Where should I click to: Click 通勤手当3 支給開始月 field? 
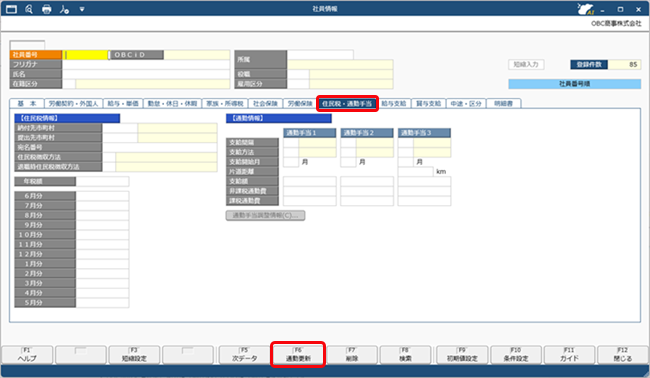click(x=405, y=162)
